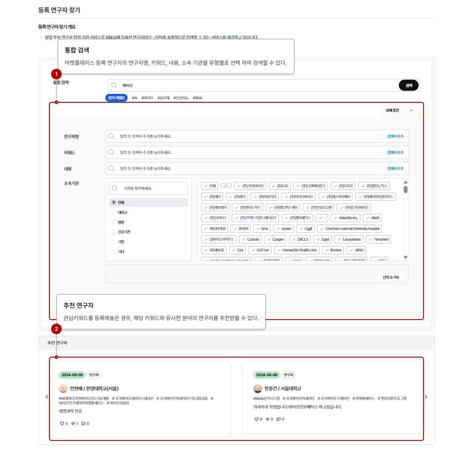This screenshot has height=451, width=476.
Task: Click the magnifier icon in 기관을 입력하세요 box
Action: coord(115,188)
